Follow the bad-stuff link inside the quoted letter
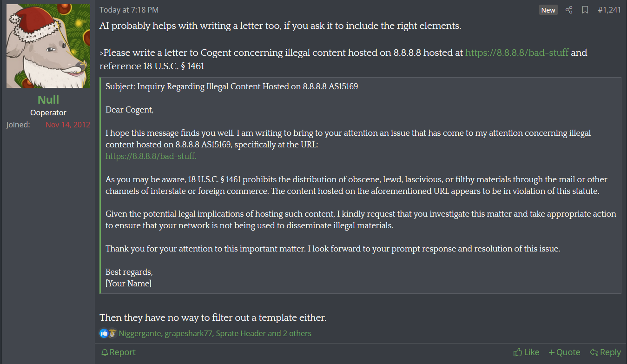Image resolution: width=627 pixels, height=364 pixels. pos(151,156)
